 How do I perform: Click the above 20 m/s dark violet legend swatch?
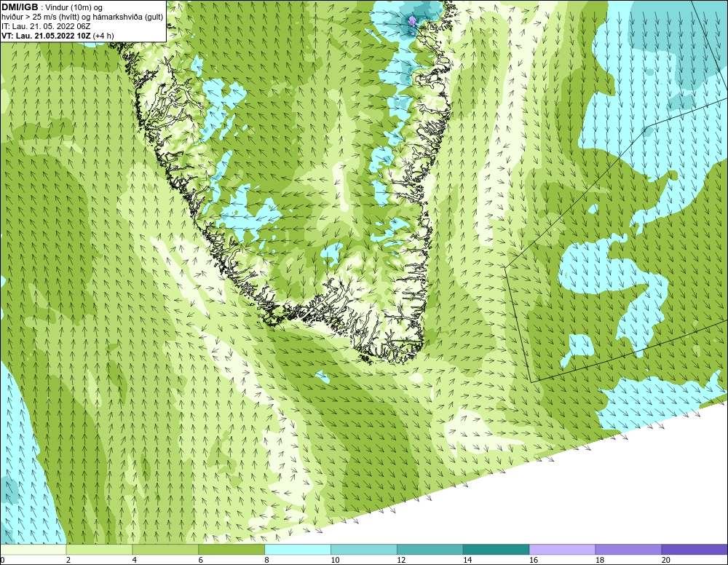pos(695,550)
